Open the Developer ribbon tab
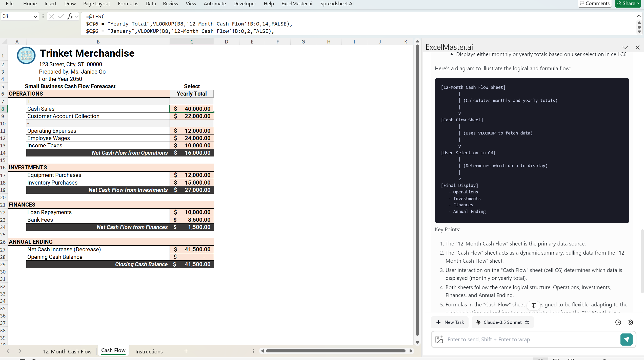 (244, 4)
